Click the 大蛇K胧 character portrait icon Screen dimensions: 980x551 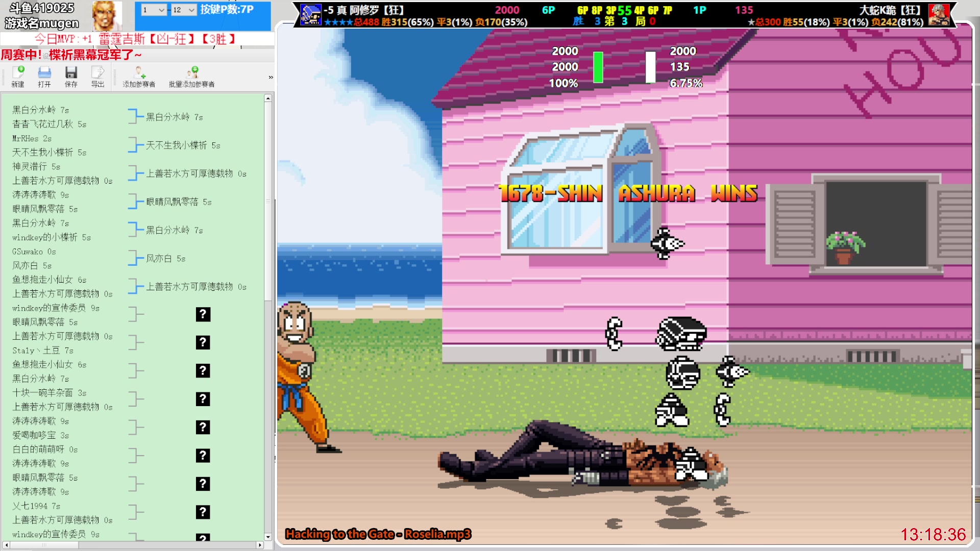(939, 14)
